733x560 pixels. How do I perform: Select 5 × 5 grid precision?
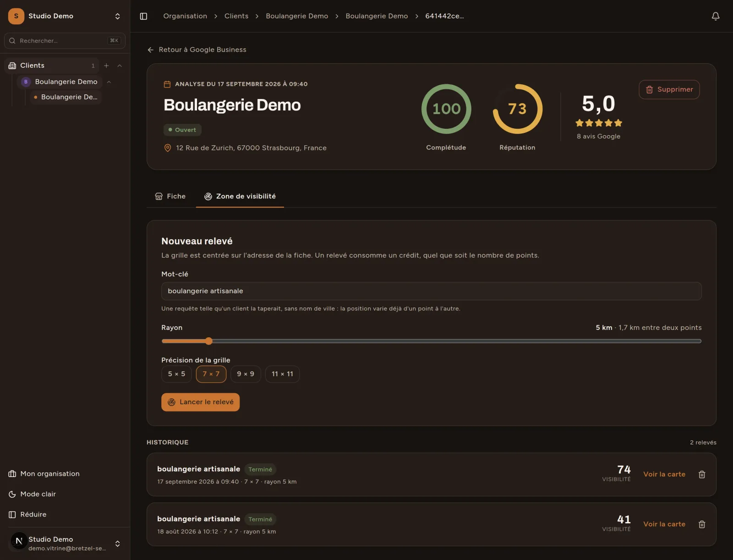176,374
